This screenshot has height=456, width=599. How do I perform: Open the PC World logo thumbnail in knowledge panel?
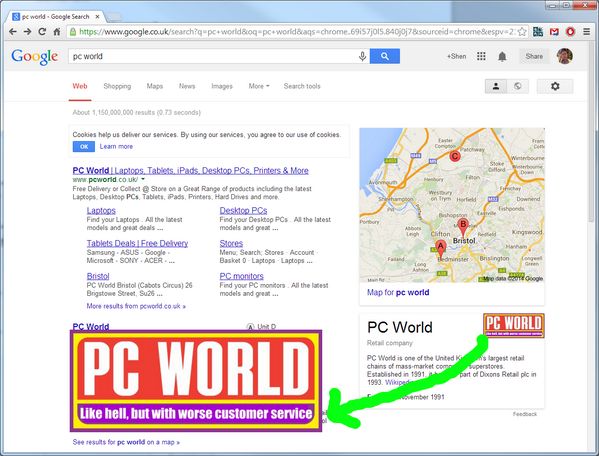514,325
